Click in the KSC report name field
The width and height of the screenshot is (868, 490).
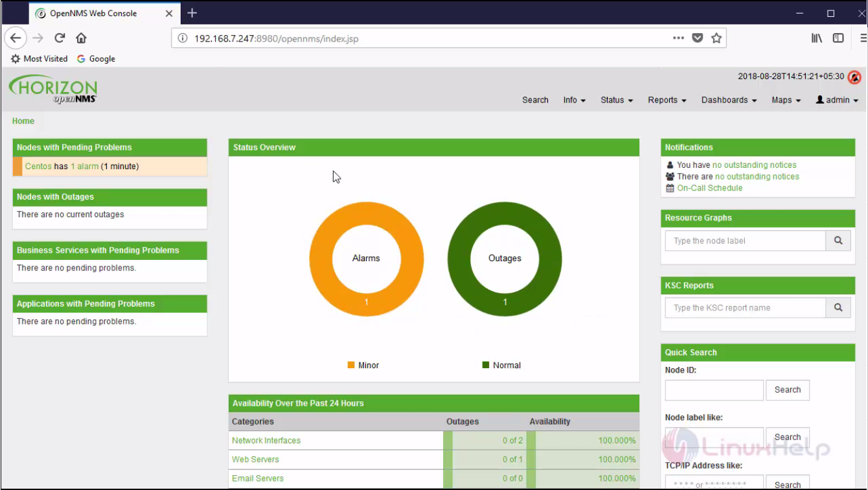pos(746,308)
